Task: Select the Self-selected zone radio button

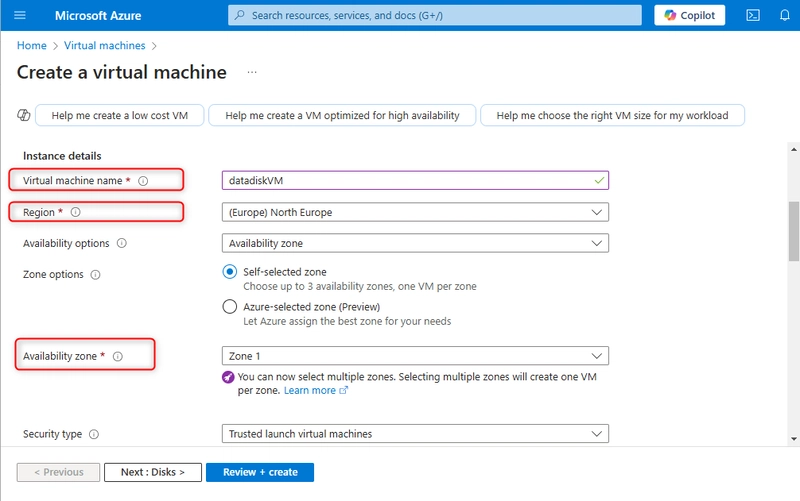Action: [230, 271]
